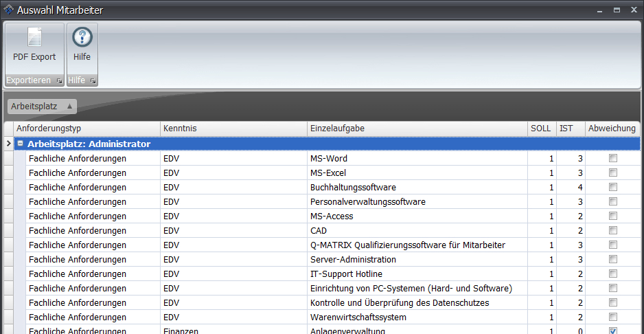Viewport: 644px width, 334px height.
Task: Click the Kenntnis column header
Action: point(233,129)
